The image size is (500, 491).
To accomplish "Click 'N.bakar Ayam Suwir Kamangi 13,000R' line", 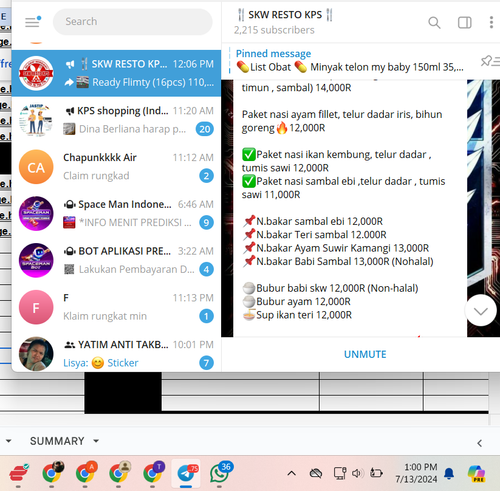I will click(x=336, y=248).
